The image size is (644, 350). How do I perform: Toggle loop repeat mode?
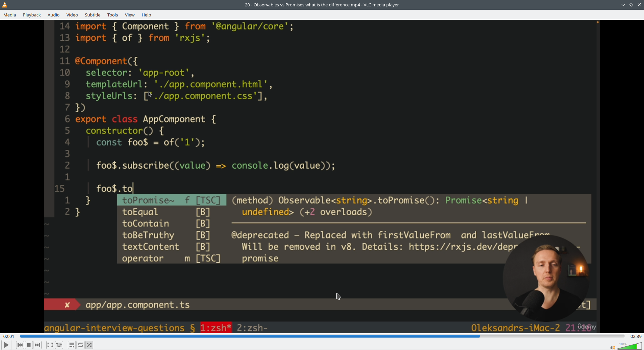click(80, 345)
